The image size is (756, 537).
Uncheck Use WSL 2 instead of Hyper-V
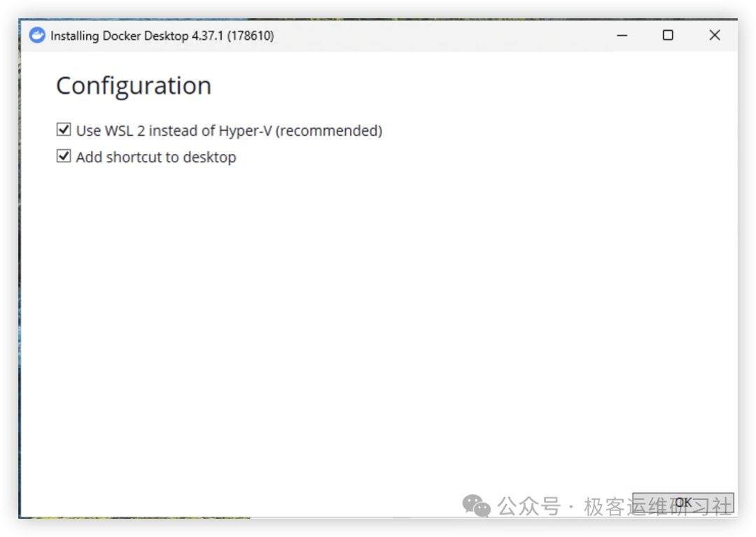pyautogui.click(x=64, y=130)
